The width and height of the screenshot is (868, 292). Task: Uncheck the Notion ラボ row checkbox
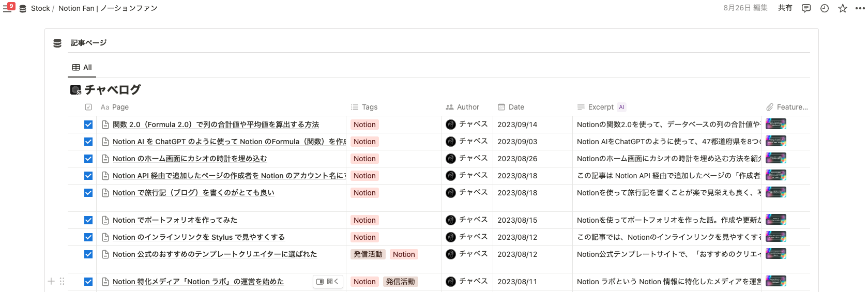[x=88, y=282]
